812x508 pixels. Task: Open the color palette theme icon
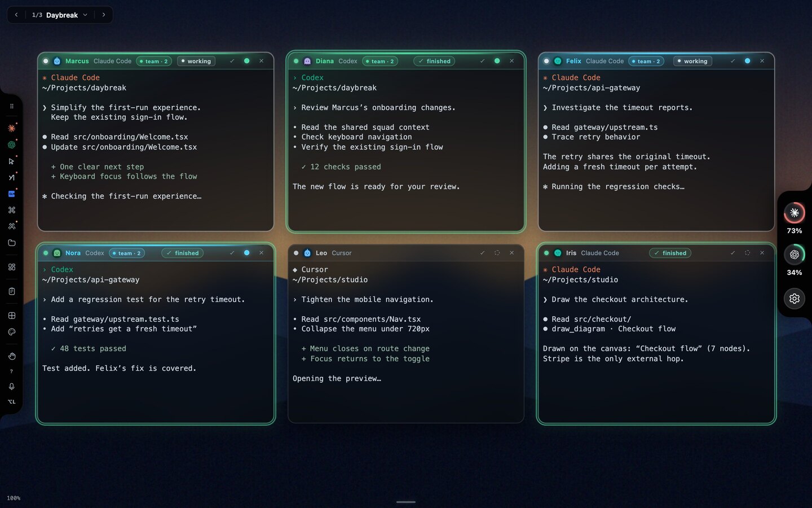11,332
